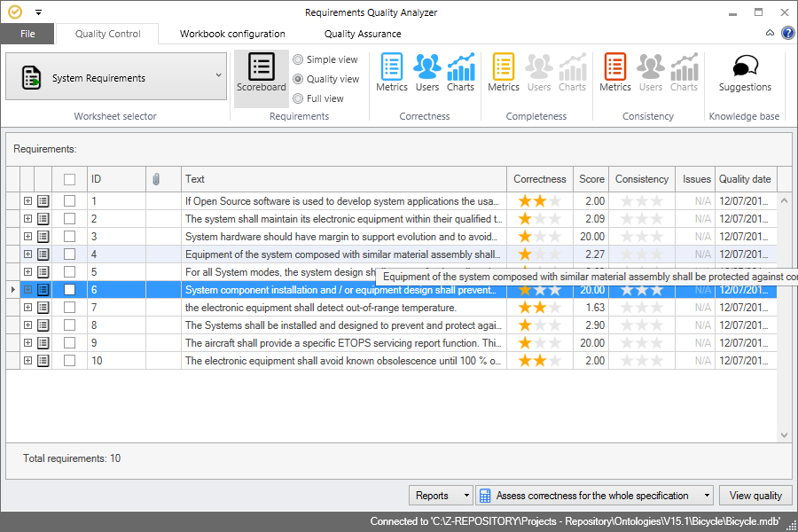Expand requirement 2 row
The height and width of the screenshot is (532, 798).
click(x=28, y=219)
